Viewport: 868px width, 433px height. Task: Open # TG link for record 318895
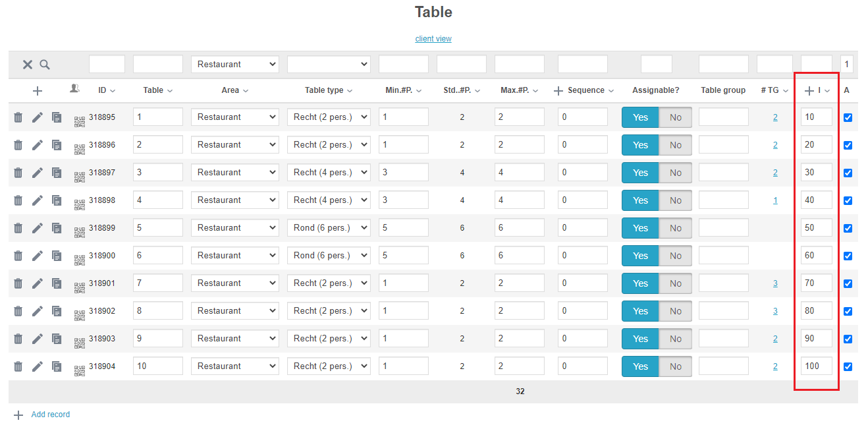click(775, 117)
